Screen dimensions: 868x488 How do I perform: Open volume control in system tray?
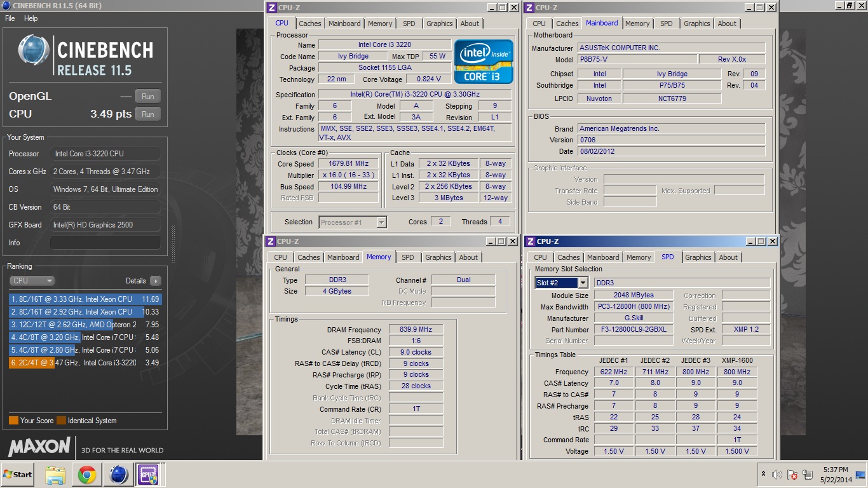[x=776, y=475]
